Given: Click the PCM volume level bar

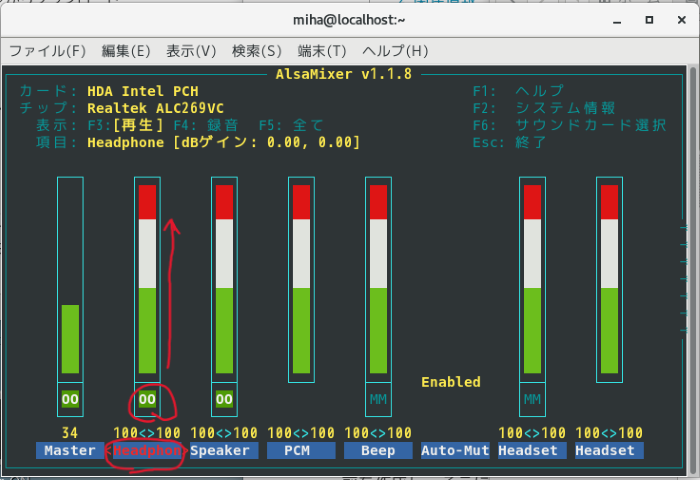Looking at the screenshot, I should click(301, 280).
